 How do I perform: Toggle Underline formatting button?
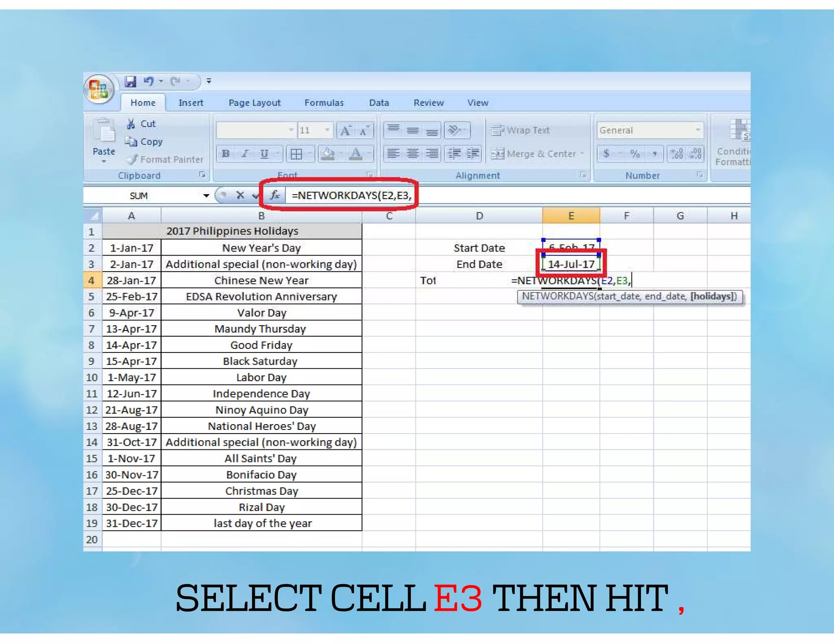pyautogui.click(x=264, y=154)
